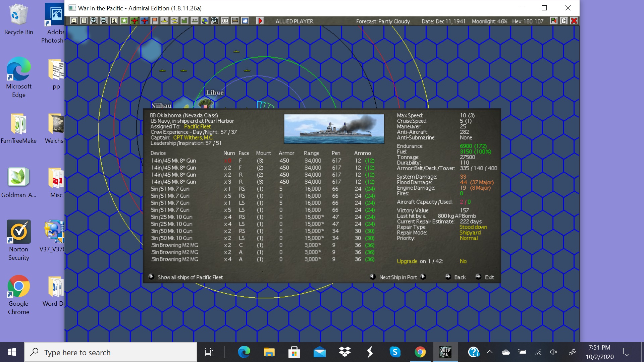Click the white 'C' toolbar button
644x362 pixels.
click(564, 21)
